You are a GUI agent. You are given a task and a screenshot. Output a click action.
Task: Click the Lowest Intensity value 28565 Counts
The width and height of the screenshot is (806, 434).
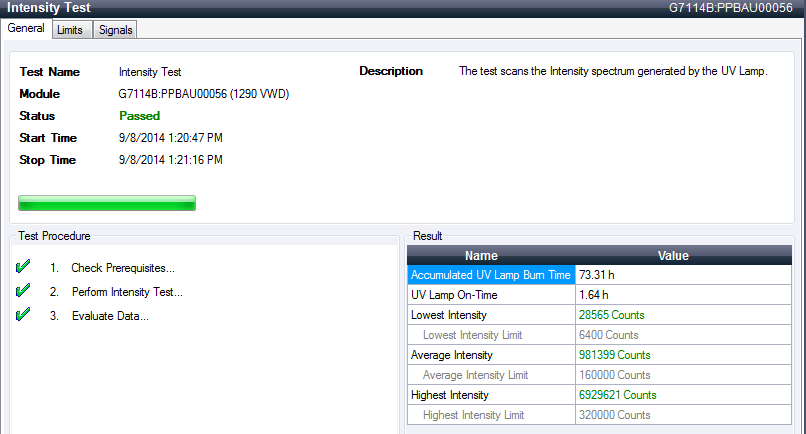(611, 315)
